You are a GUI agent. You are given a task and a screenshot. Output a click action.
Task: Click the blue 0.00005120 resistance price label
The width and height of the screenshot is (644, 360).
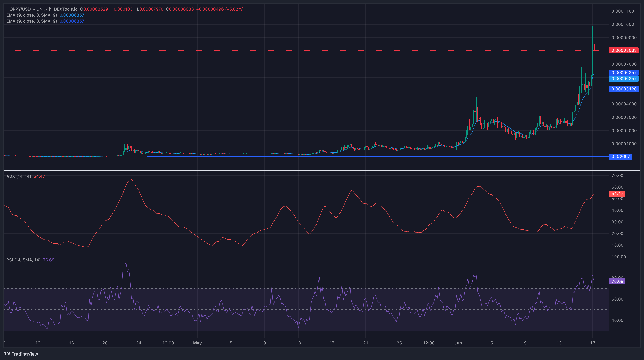coord(624,89)
